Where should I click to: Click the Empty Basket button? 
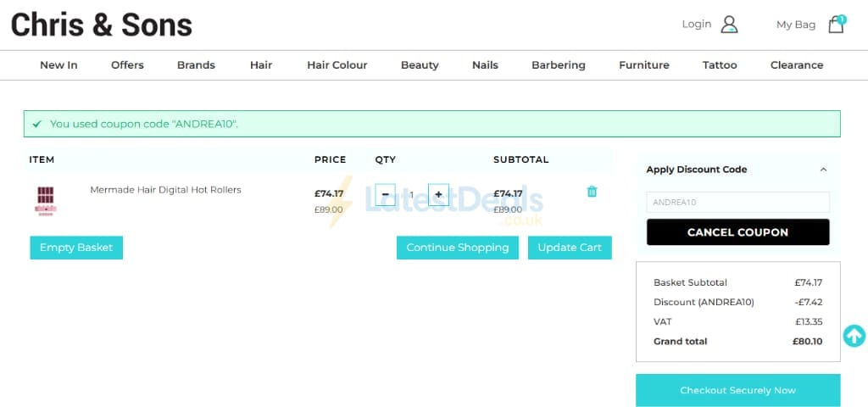(76, 248)
